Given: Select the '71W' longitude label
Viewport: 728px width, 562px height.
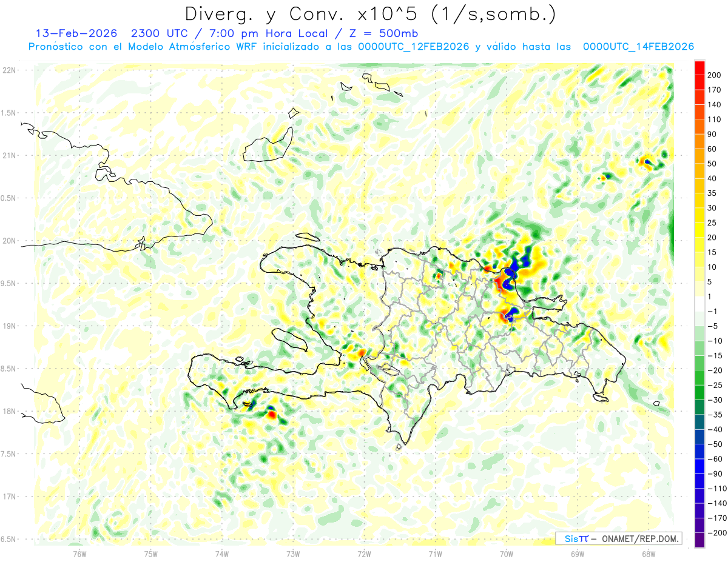Looking at the screenshot, I should coord(435,554).
